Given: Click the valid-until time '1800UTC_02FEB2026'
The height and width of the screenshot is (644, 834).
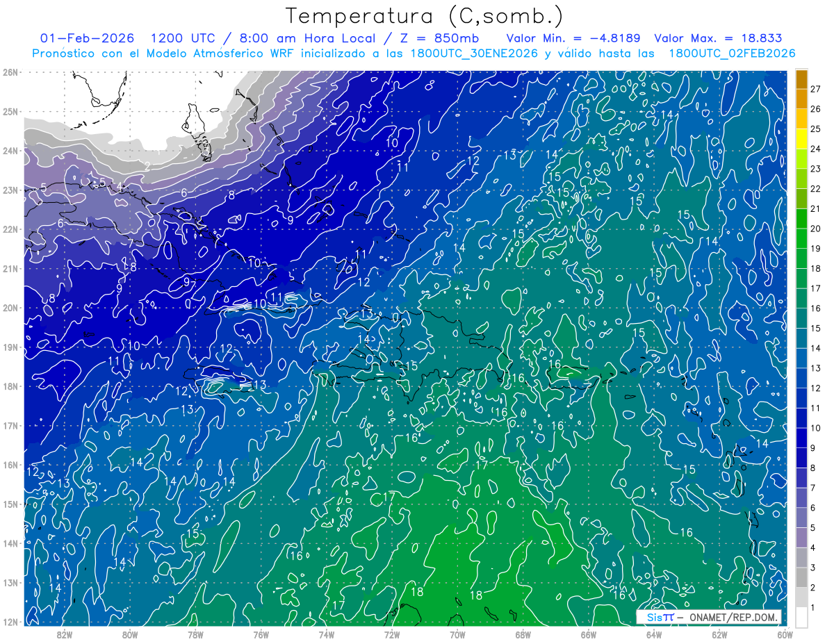Looking at the screenshot, I should (731, 53).
